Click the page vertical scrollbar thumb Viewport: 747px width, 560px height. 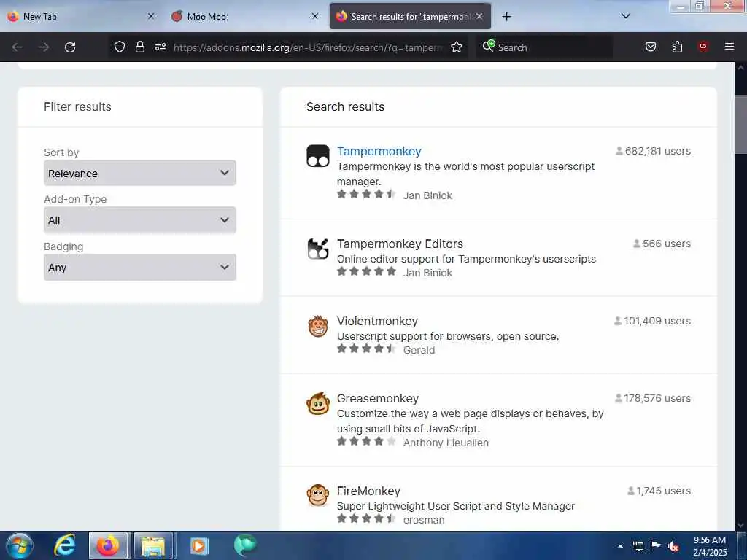pos(741,124)
